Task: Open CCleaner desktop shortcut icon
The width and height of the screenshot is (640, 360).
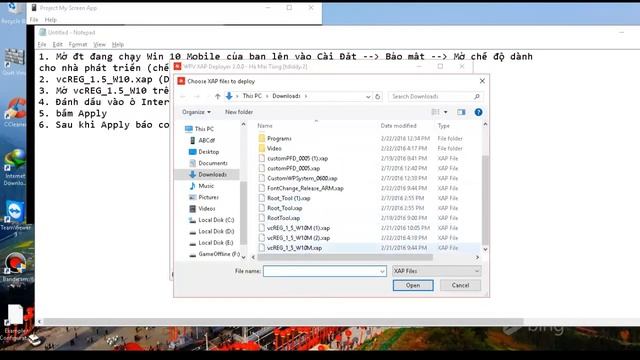Action: point(15,112)
